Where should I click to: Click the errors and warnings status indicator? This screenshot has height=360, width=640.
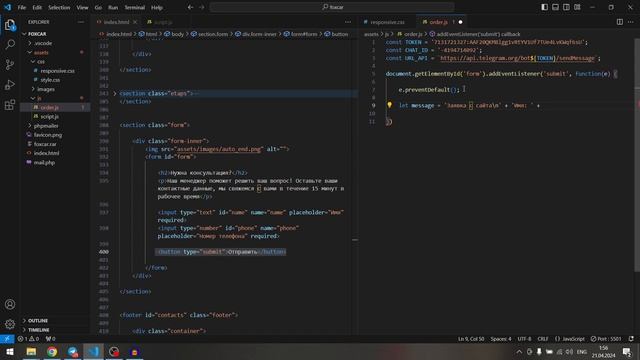[x=28, y=339]
